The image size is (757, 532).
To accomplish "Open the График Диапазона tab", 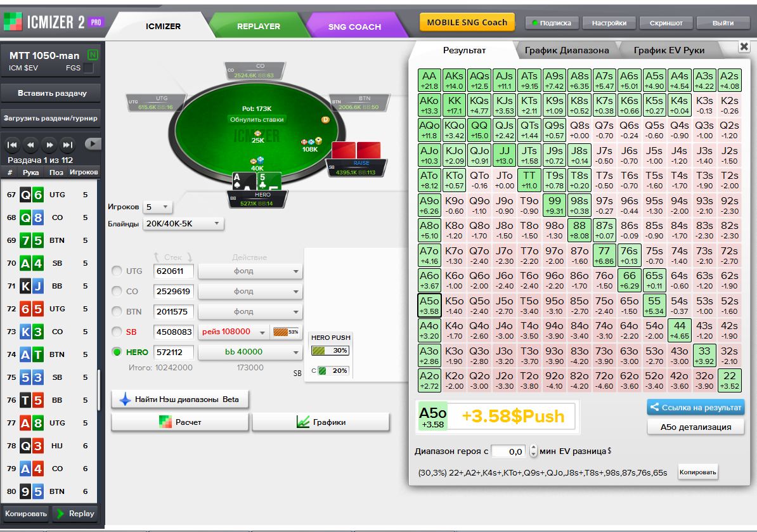I will tap(567, 50).
